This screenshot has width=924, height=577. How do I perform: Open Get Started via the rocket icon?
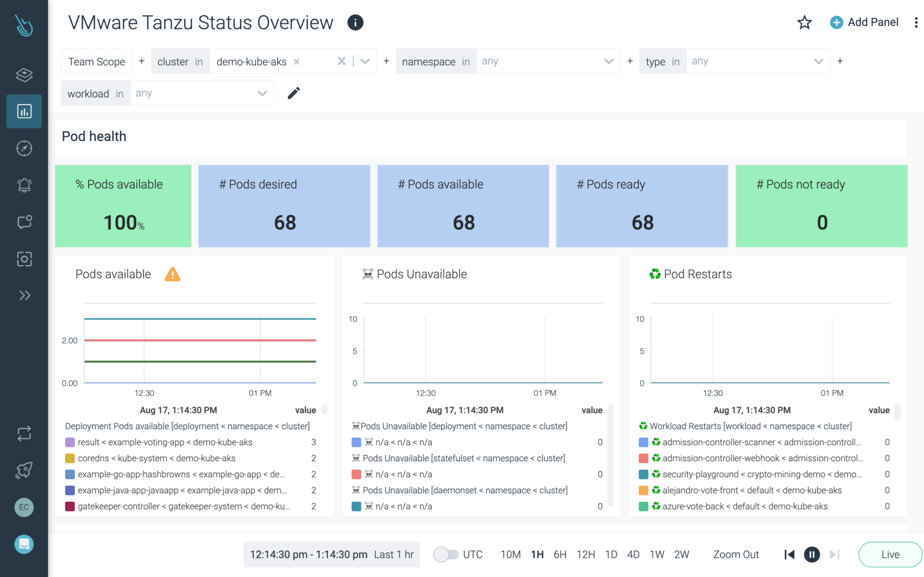point(24,470)
